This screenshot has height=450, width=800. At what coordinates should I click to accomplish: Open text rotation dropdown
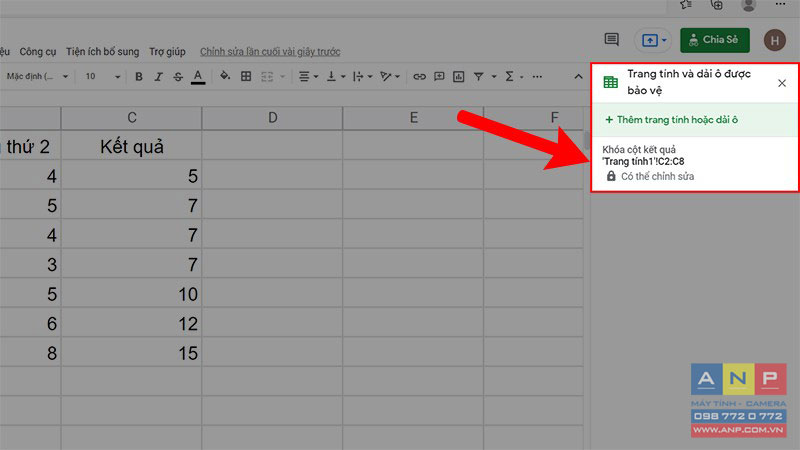[x=390, y=77]
